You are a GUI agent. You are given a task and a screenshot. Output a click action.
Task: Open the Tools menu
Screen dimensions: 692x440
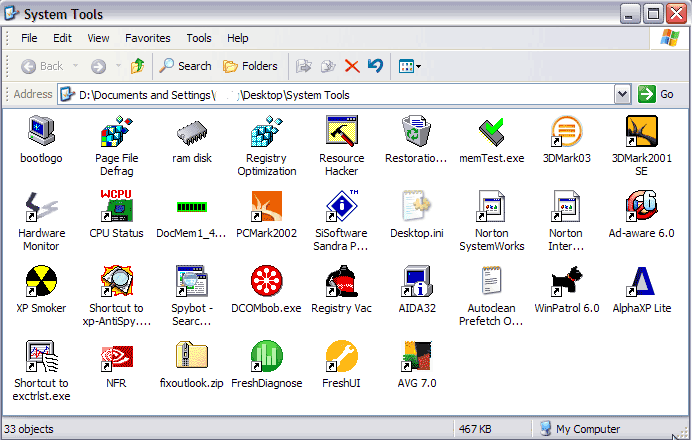click(x=199, y=38)
